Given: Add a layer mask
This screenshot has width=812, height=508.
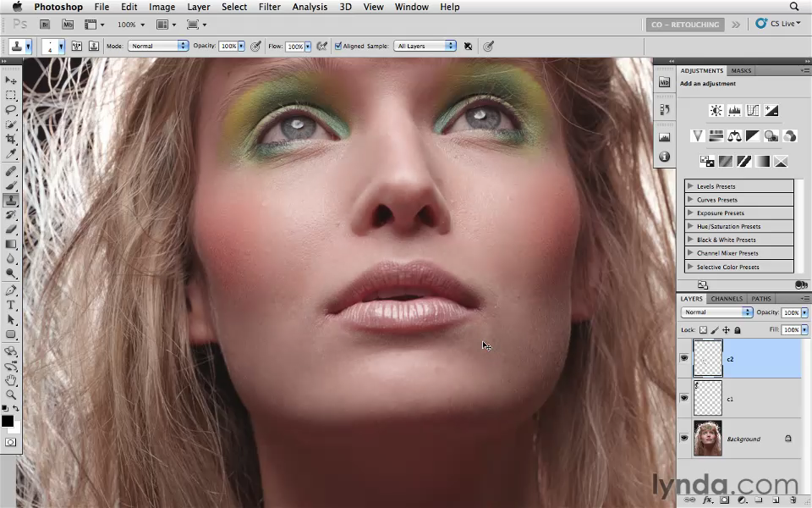Looking at the screenshot, I should [724, 500].
